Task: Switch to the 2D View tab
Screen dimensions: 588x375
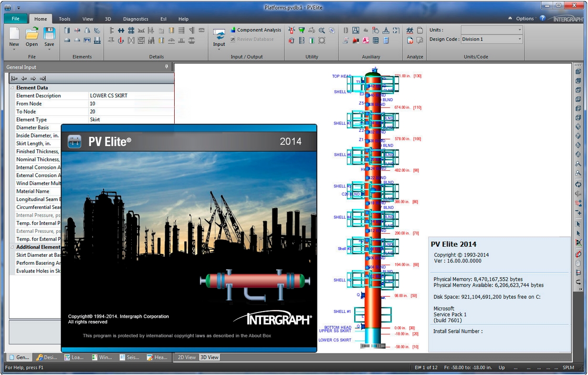Action: pos(187,357)
